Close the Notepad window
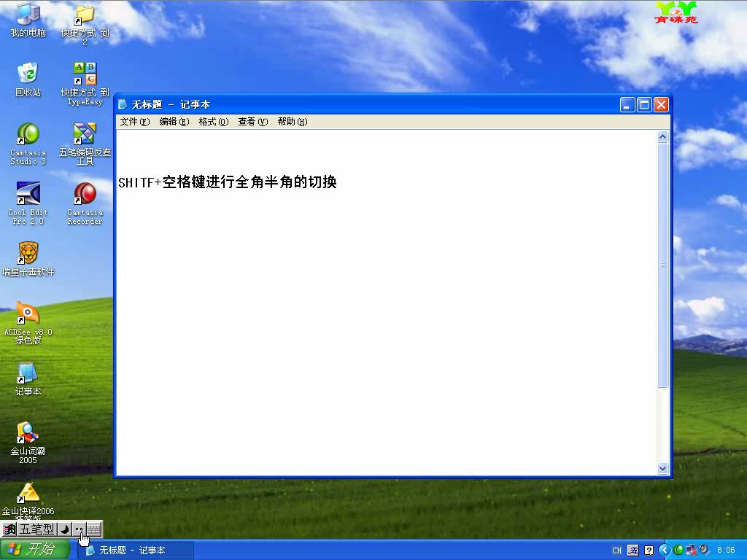Screen dimensions: 747x560 [661, 105]
